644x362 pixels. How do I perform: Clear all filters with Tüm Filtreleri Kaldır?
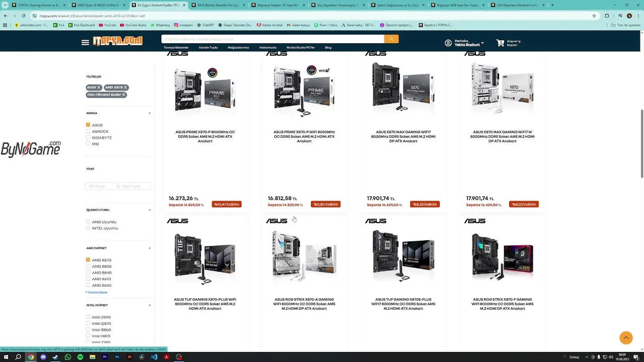(x=106, y=95)
